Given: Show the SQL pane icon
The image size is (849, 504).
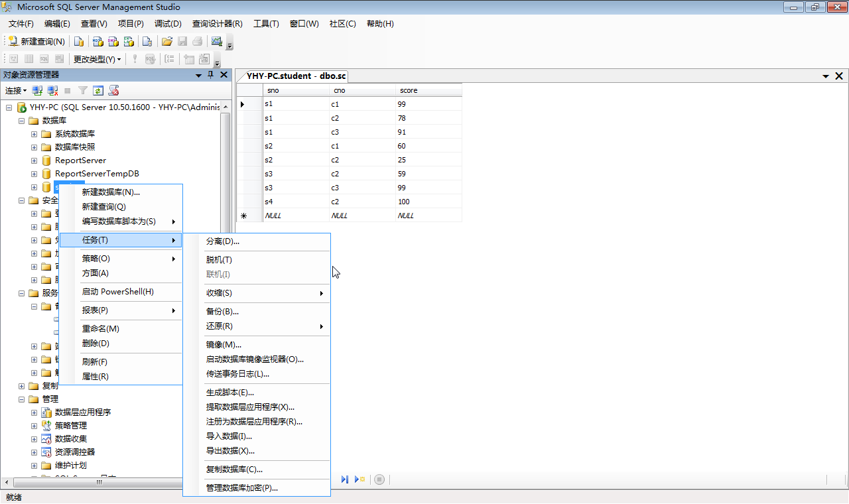Looking at the screenshot, I should click(44, 59).
